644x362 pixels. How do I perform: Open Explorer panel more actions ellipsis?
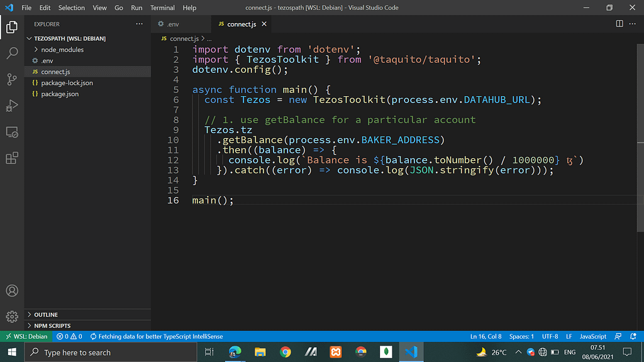(x=139, y=24)
